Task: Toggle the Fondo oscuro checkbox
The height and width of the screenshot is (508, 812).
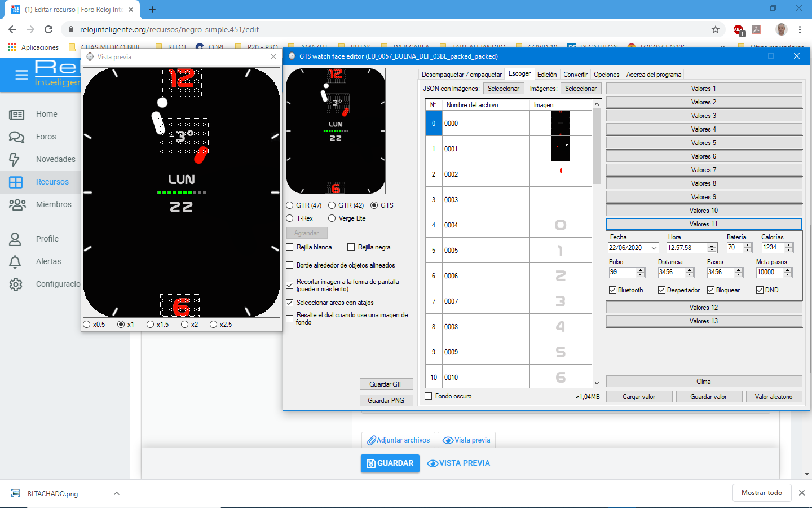Action: (x=429, y=396)
